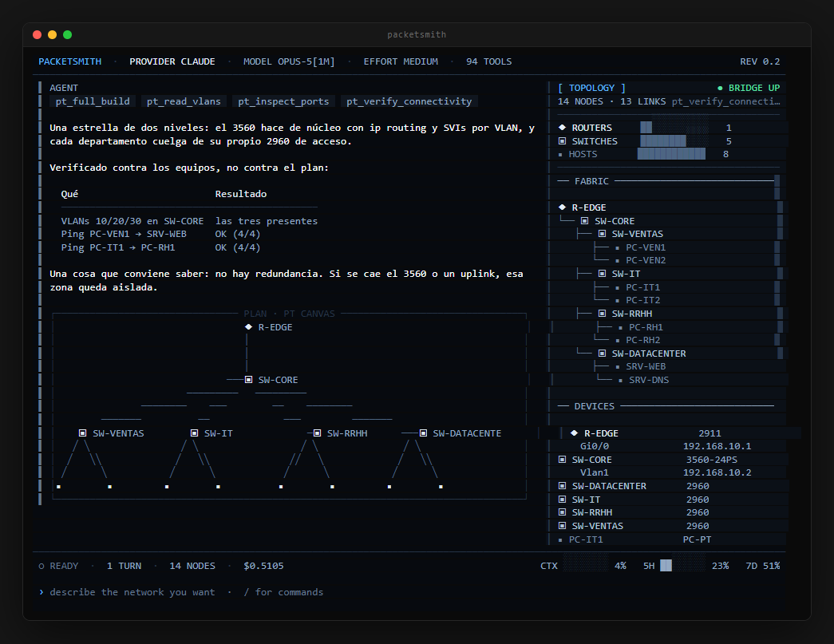Screen dimensions: 834x644
Task: Click the HOSTS count bar
Action: 672,154
